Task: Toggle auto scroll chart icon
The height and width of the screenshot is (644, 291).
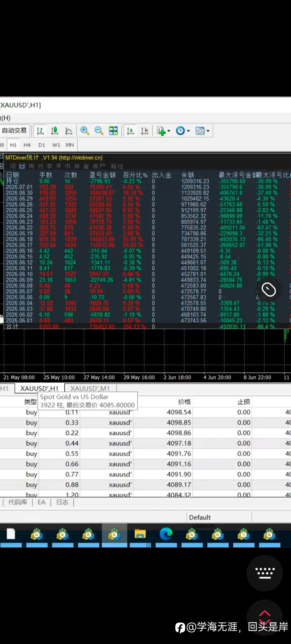Action: [130, 131]
